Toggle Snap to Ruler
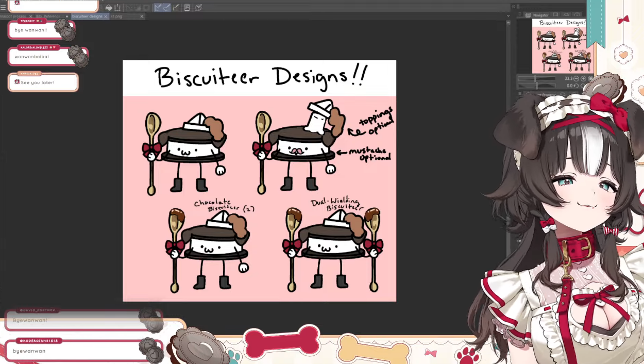The image size is (644, 364). tap(158, 8)
